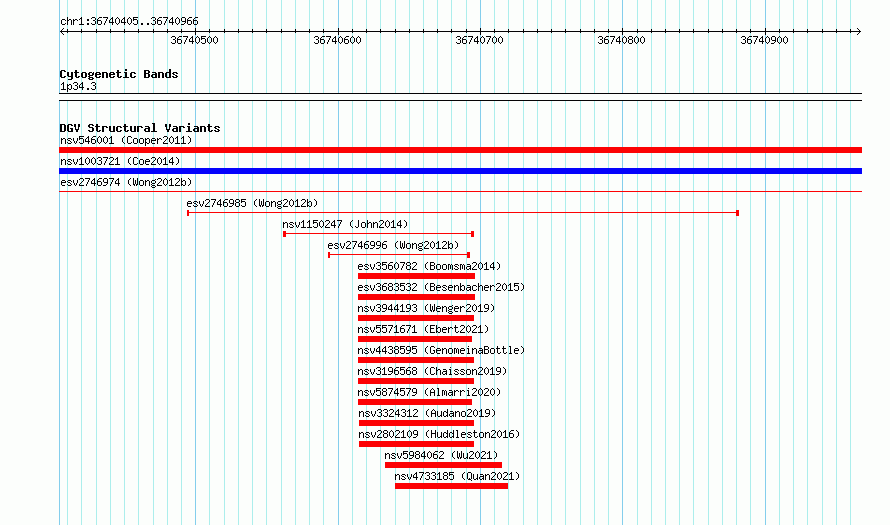Select the blue nsv1003721 variant bar
This screenshot has height=525, width=890.
(460, 171)
